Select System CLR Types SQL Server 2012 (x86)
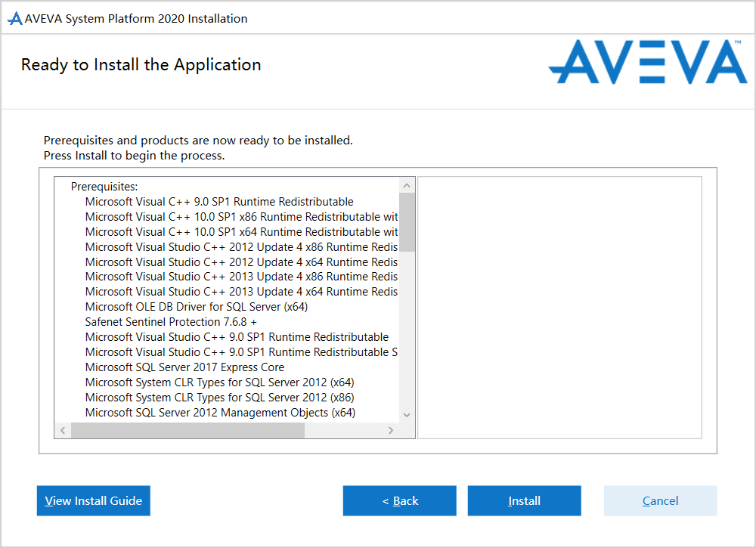This screenshot has width=756, height=548. [219, 398]
